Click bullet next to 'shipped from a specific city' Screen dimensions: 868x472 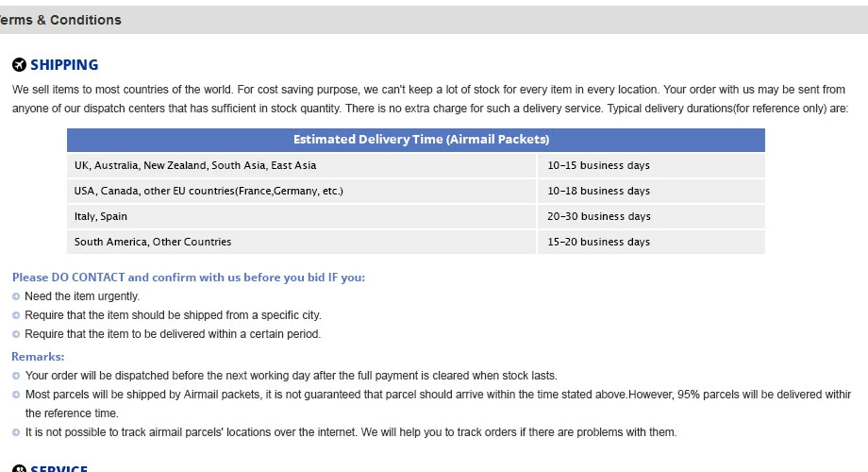(16, 315)
